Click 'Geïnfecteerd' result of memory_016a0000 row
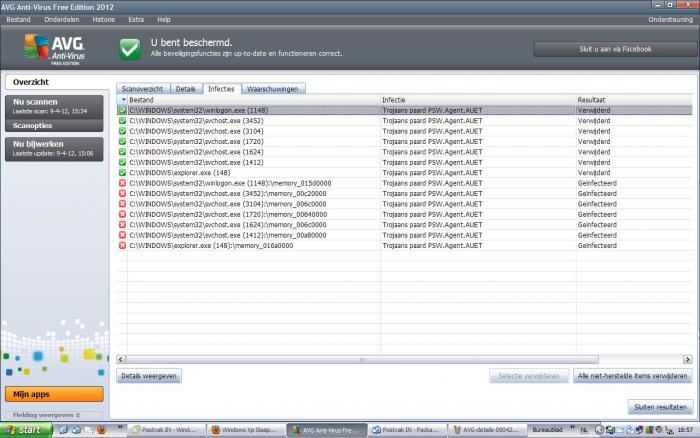 [597, 246]
